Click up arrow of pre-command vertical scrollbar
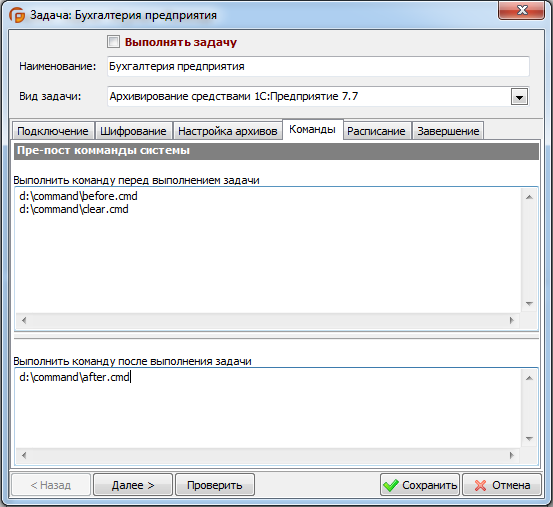This screenshot has width=553, height=507. pyautogui.click(x=529, y=197)
